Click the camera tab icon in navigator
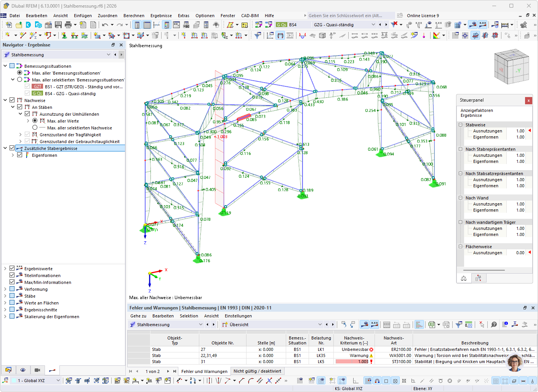The width and height of the screenshot is (538, 392). pos(37,370)
